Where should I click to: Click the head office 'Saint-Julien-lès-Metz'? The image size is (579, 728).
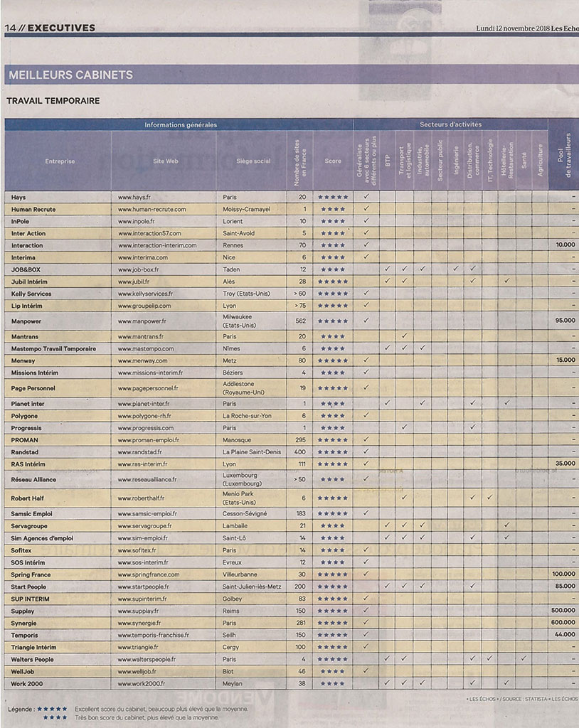pyautogui.click(x=252, y=587)
